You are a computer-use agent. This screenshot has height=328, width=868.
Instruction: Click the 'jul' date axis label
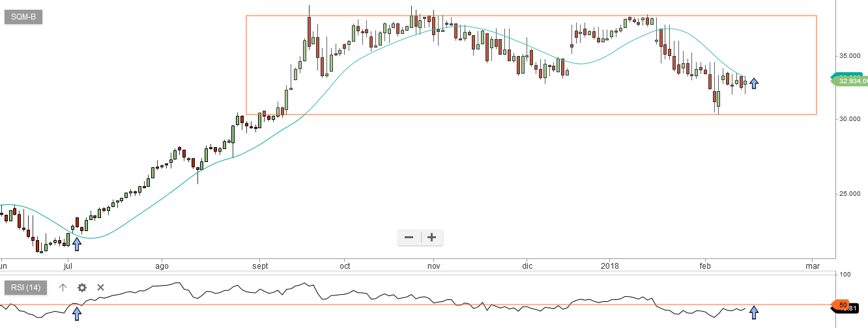68,266
